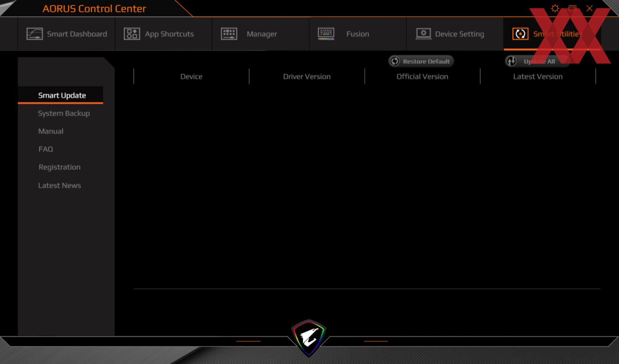The height and width of the screenshot is (364, 619).
Task: Switch to App Shortcuts tab
Action: point(164,34)
